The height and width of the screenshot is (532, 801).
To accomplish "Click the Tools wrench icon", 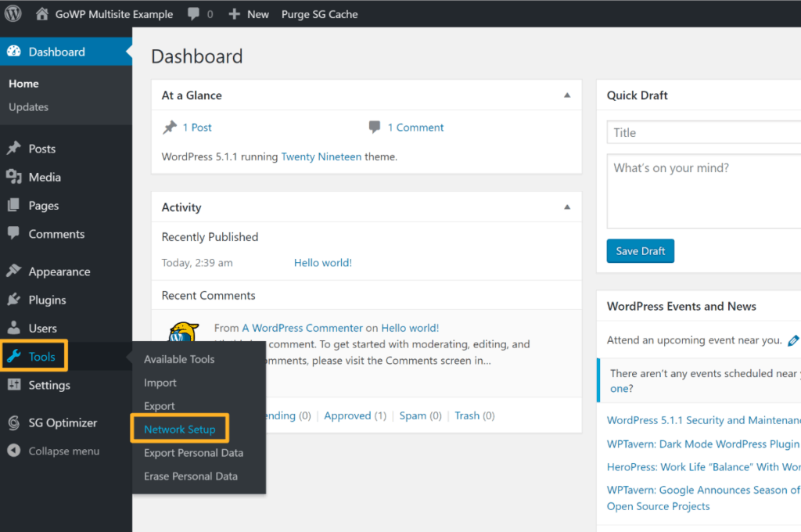I will pos(14,356).
